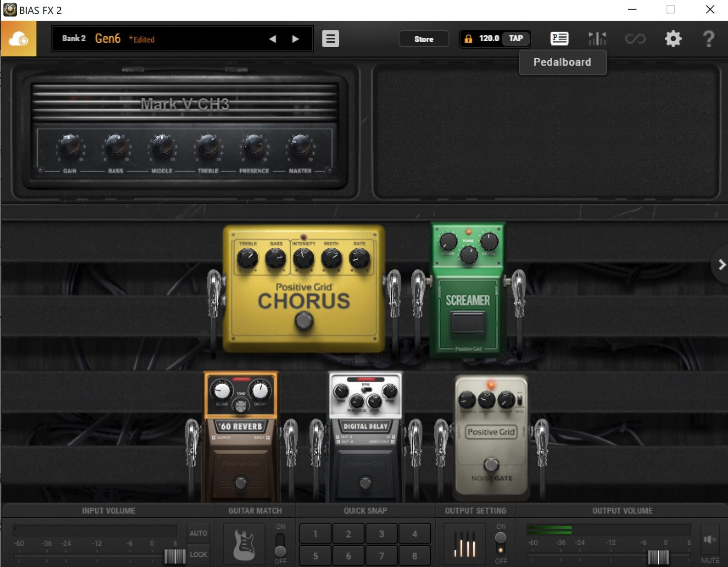Click the amp MASTER knob
The image size is (728, 567).
(300, 147)
